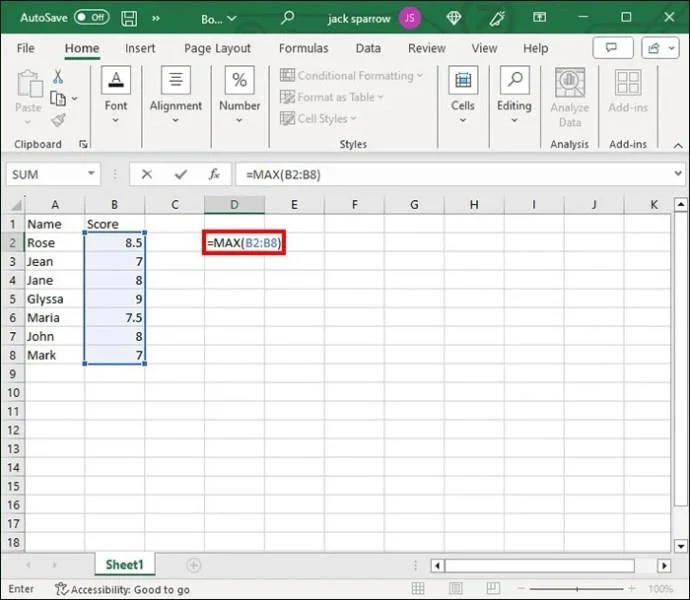
Task: Open the Formulas ribbon tab
Action: (303, 48)
